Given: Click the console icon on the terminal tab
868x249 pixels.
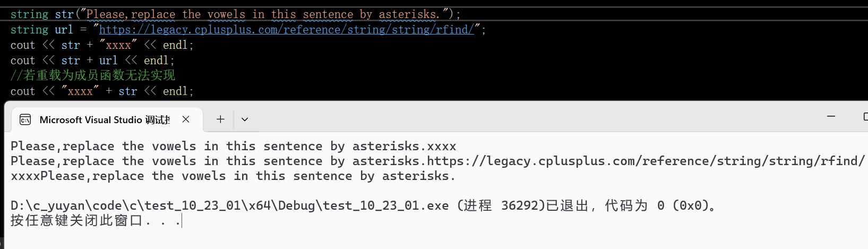Looking at the screenshot, I should click(x=25, y=120).
